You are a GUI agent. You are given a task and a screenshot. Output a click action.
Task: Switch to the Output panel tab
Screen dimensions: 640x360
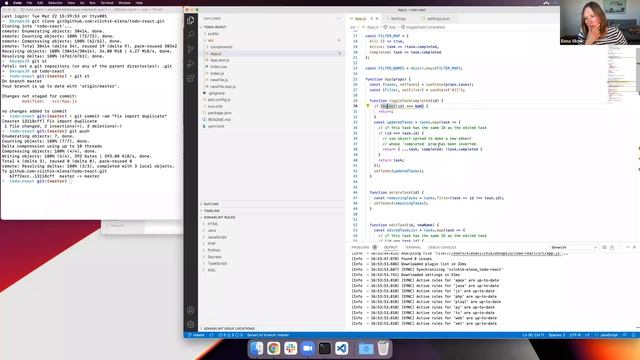[x=390, y=247]
